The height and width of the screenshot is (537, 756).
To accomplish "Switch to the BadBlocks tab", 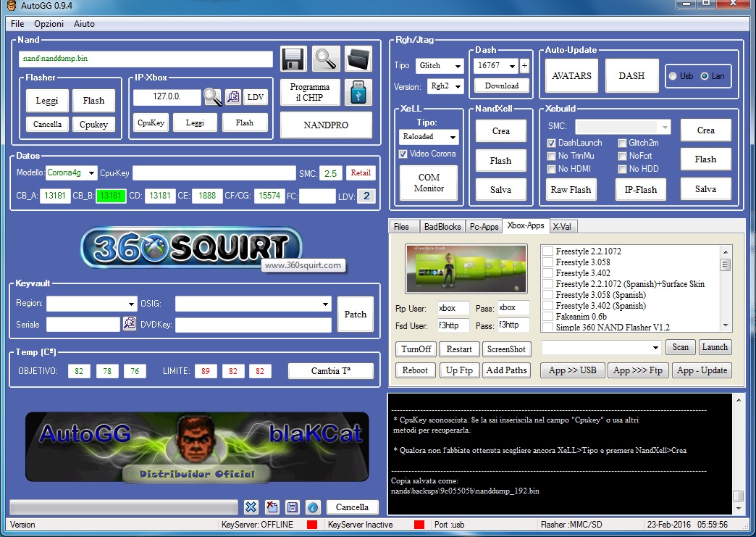I will [442, 227].
